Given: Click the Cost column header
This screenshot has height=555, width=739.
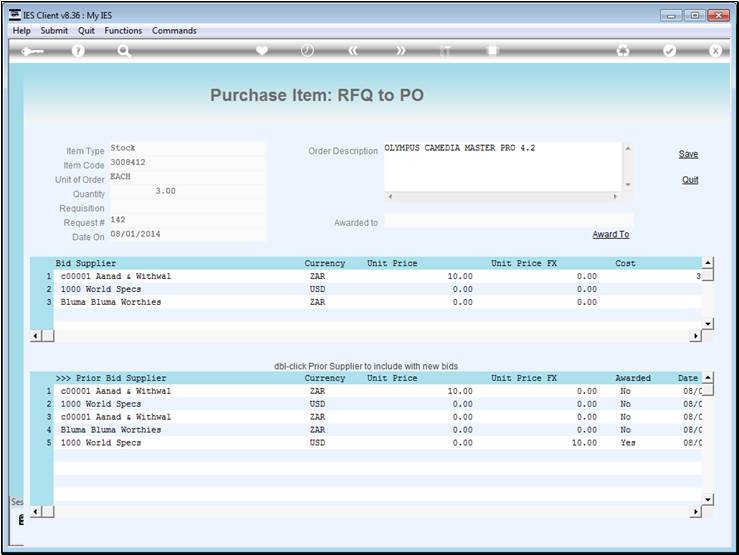Looking at the screenshot, I should coord(625,263).
